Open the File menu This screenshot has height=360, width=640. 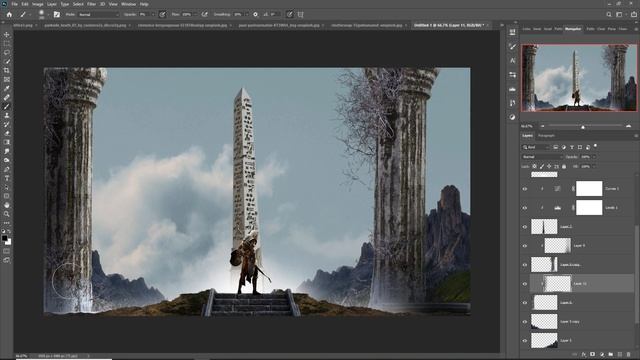click(x=14, y=4)
